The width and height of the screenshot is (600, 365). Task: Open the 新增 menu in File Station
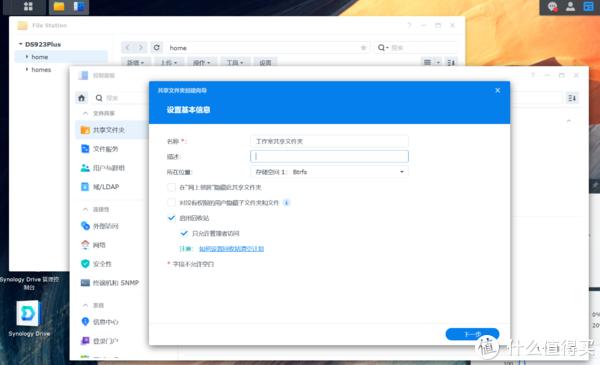click(135, 62)
